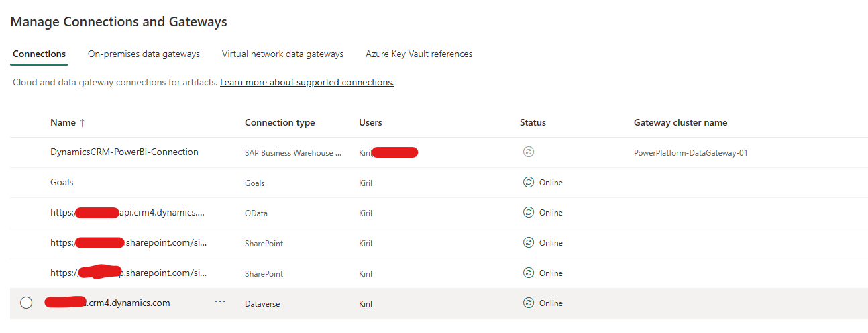Click the OData connection type cell
Viewport: 868px width, 333px height.
click(x=256, y=213)
